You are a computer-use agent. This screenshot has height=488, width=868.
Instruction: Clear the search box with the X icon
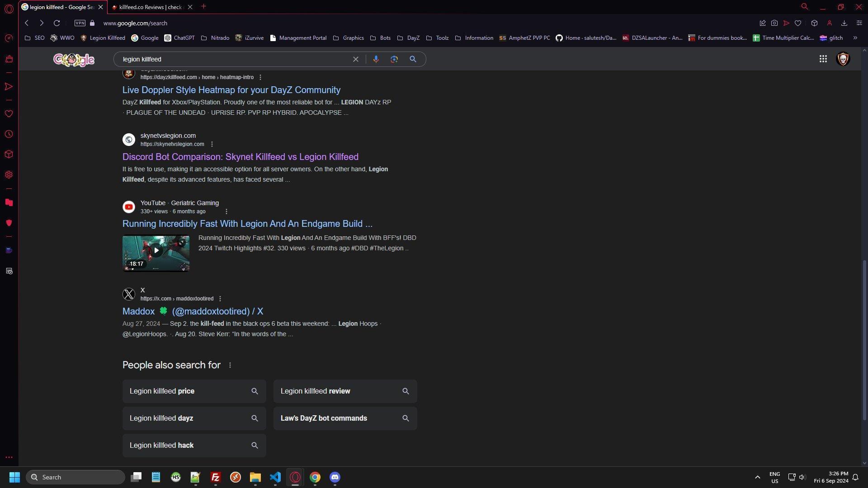356,59
